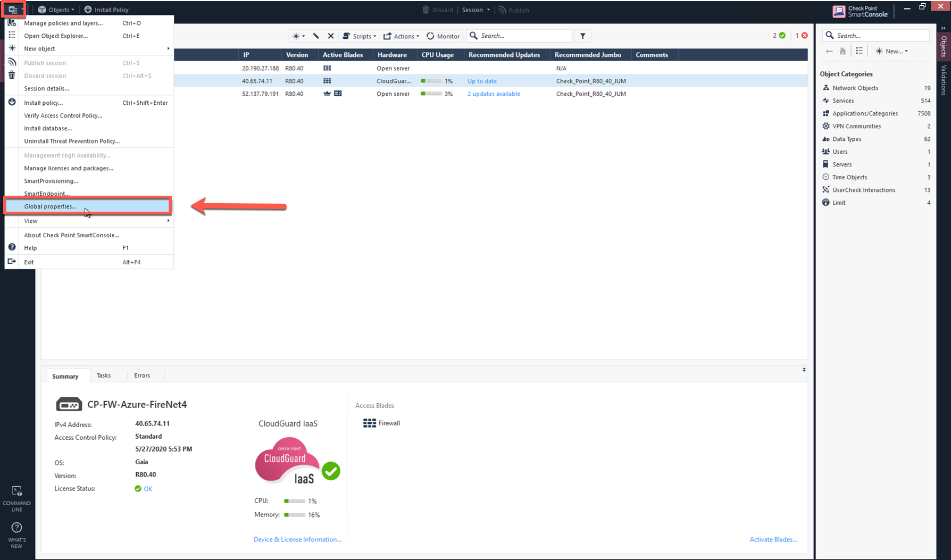Click the filter funnel icon
This screenshot has height=560, width=951.
coord(583,36)
